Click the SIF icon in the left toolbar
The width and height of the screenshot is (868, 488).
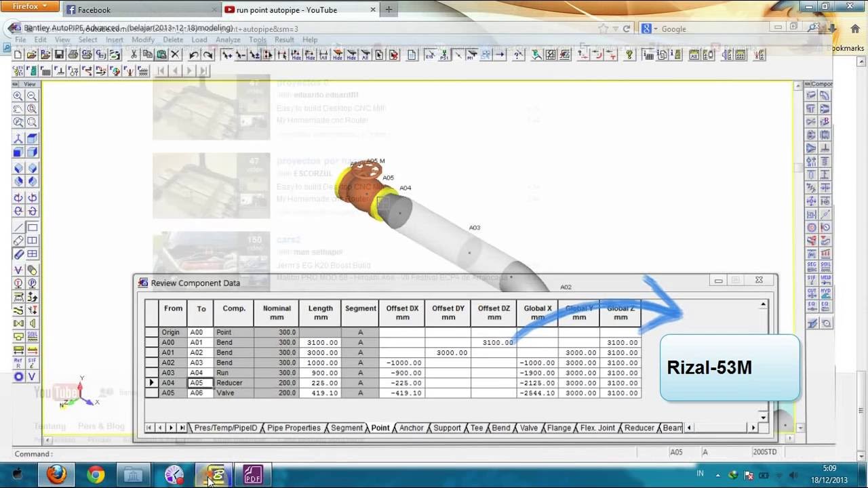[32, 363]
